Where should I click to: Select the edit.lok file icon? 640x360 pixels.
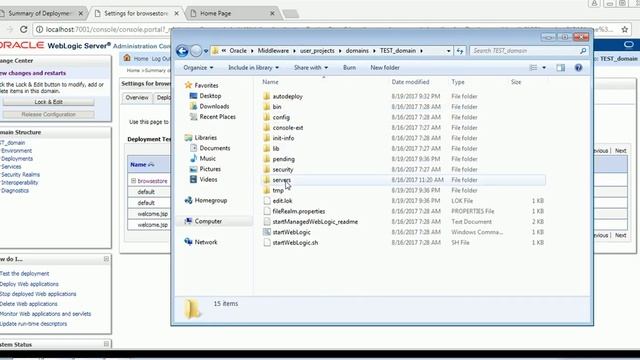(267, 201)
